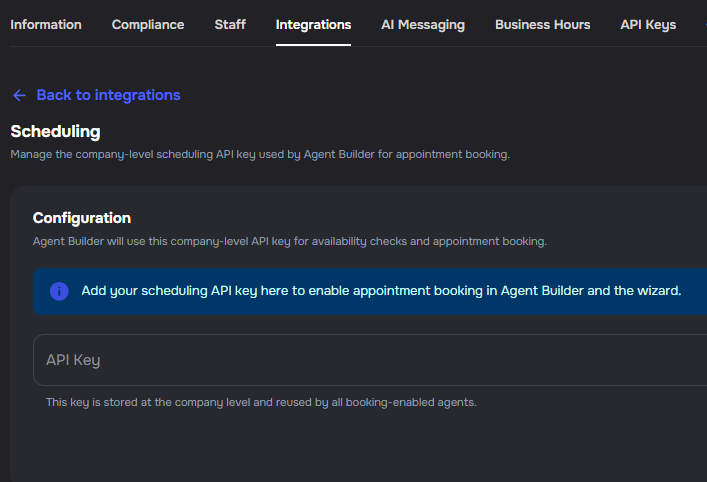Viewport: 707px width, 482px height.
Task: Switch to the Compliance tab
Action: (x=148, y=24)
